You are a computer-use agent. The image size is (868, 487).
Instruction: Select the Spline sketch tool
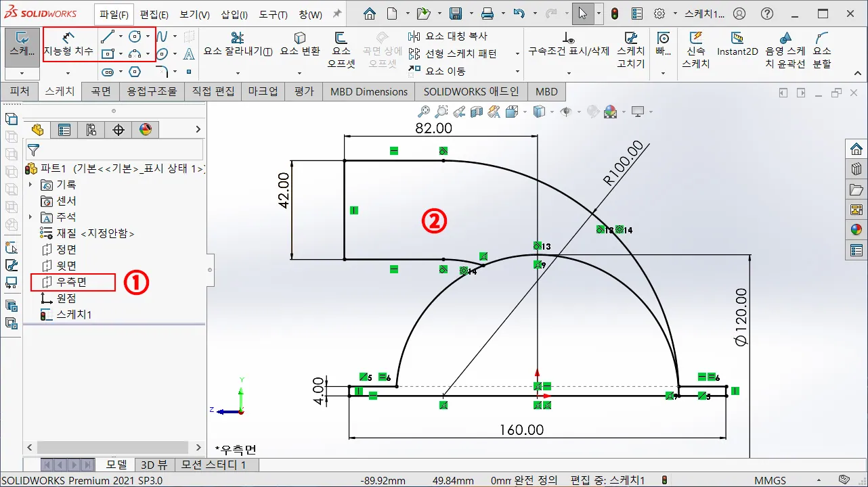pyautogui.click(x=162, y=37)
